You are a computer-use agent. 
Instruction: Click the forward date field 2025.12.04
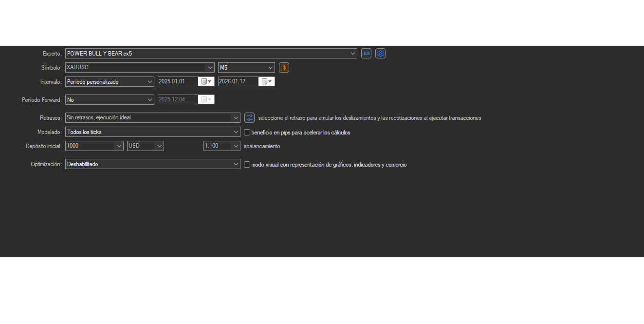tap(178, 99)
